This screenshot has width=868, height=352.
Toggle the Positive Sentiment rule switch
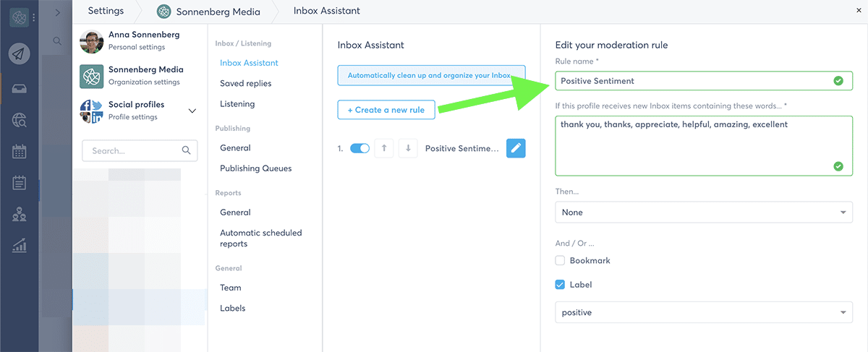(x=359, y=148)
